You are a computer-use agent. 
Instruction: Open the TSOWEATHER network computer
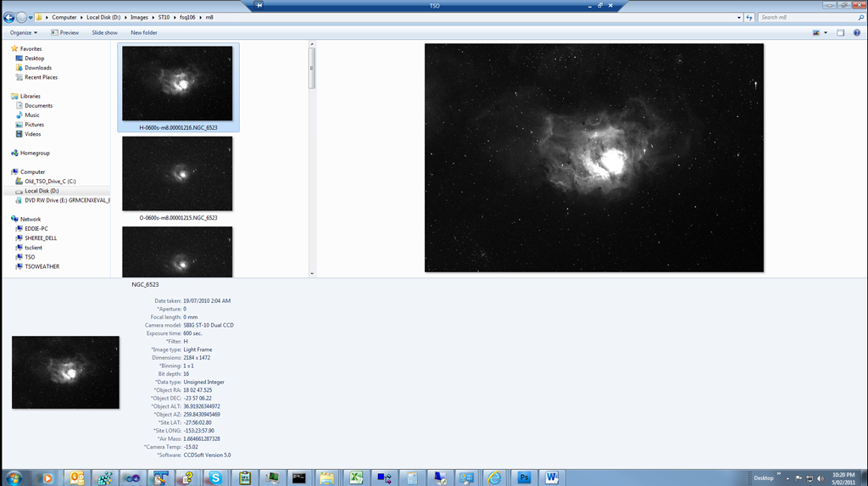(x=42, y=266)
